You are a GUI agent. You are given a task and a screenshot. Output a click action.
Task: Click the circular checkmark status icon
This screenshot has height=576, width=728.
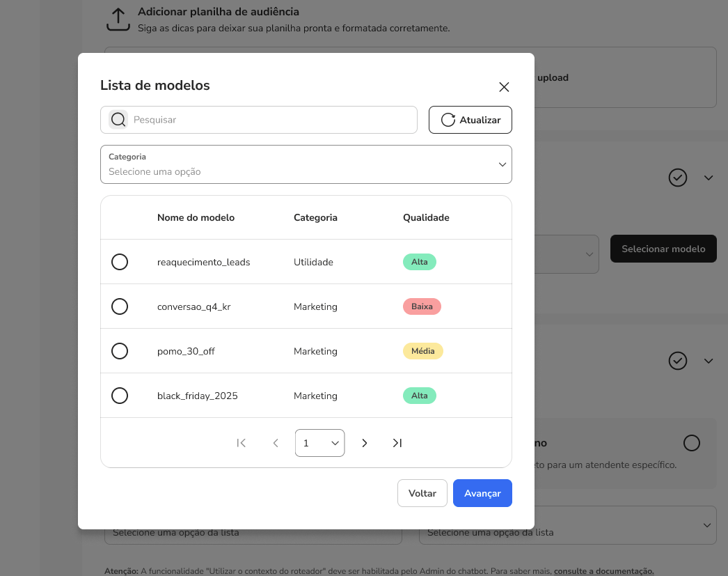tap(678, 178)
